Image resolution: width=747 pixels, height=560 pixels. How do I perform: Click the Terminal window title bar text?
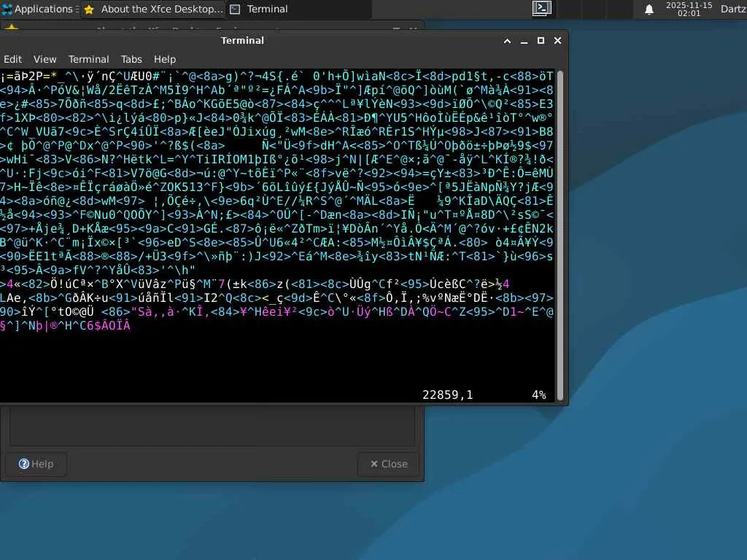[x=242, y=41]
